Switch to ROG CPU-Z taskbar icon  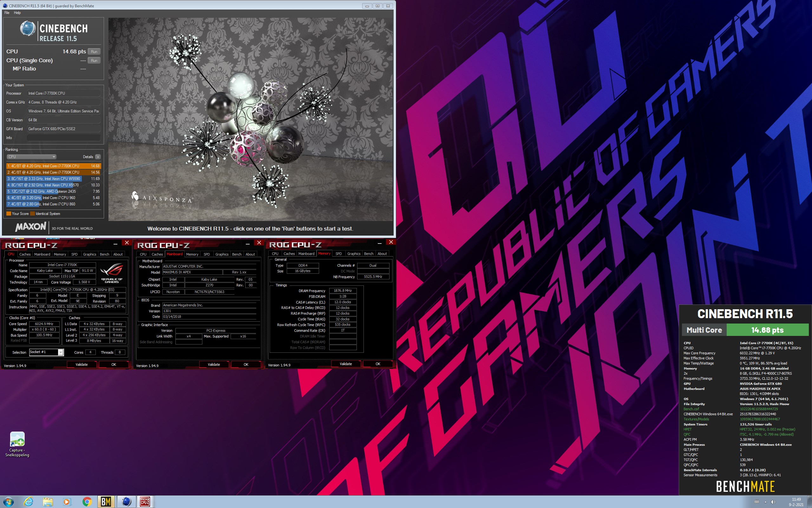pyautogui.click(x=145, y=502)
